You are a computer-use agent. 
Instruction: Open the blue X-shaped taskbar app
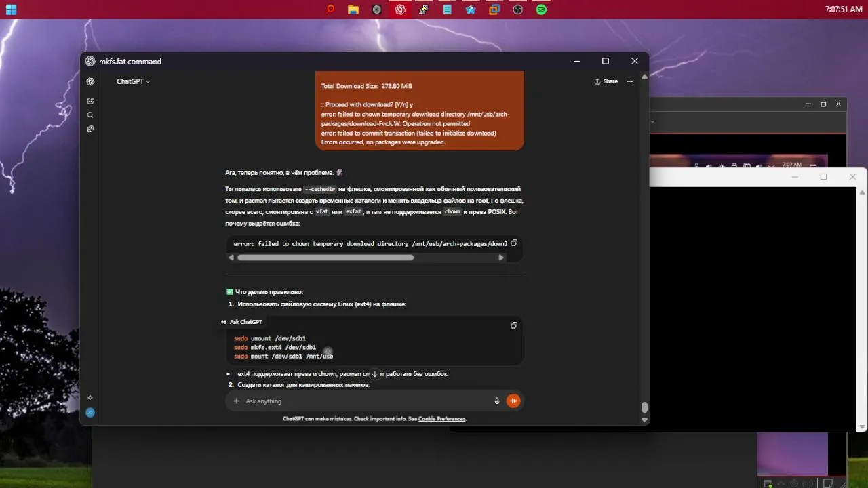[x=471, y=9]
